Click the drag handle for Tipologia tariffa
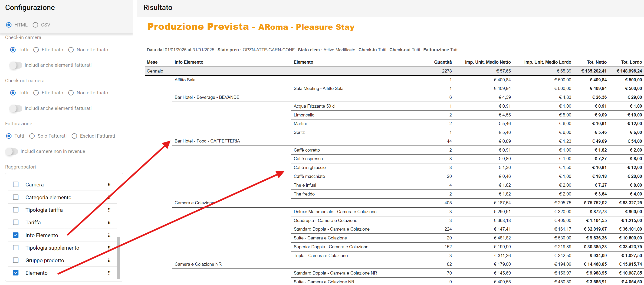 (109, 210)
